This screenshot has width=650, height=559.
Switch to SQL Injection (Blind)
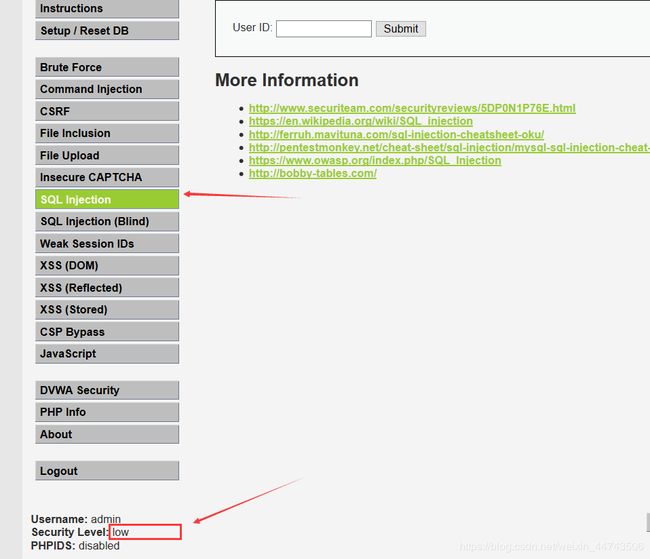(x=106, y=221)
